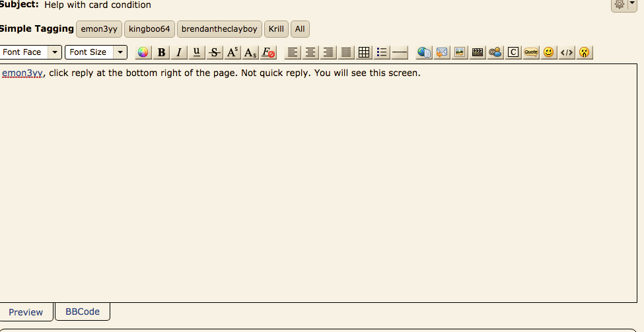
Task: Insert a video with clapperboard icon
Action: (x=478, y=52)
